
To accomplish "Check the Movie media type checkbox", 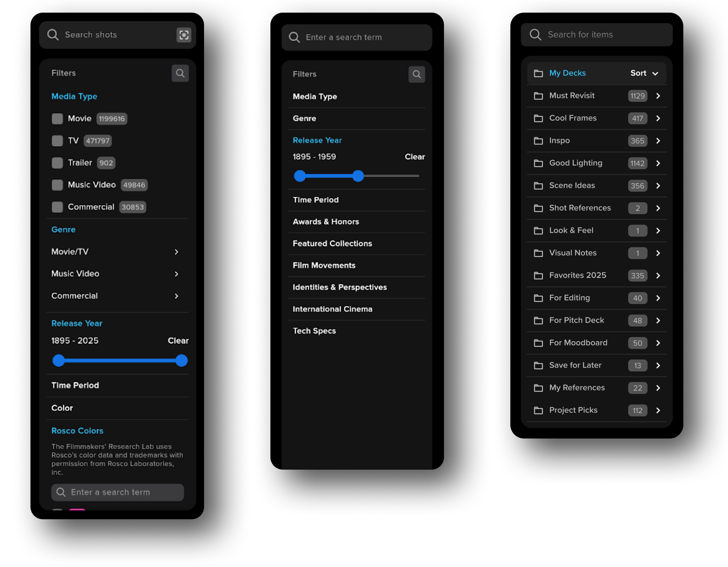I will [x=57, y=119].
